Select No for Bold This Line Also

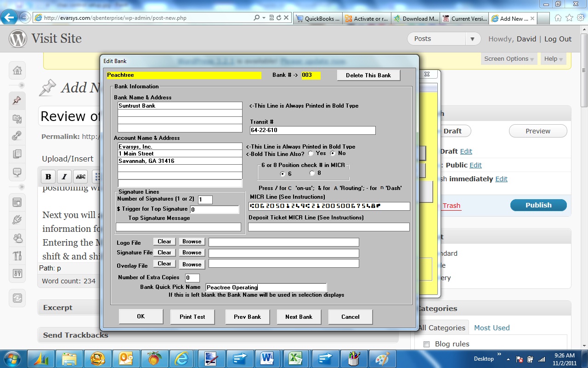click(x=333, y=153)
